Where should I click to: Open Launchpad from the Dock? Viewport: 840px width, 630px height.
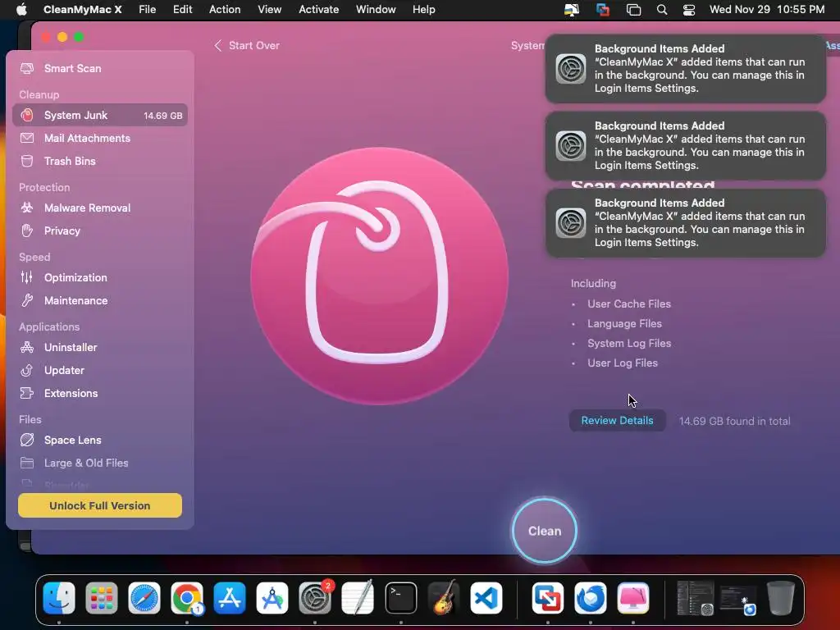(101, 598)
